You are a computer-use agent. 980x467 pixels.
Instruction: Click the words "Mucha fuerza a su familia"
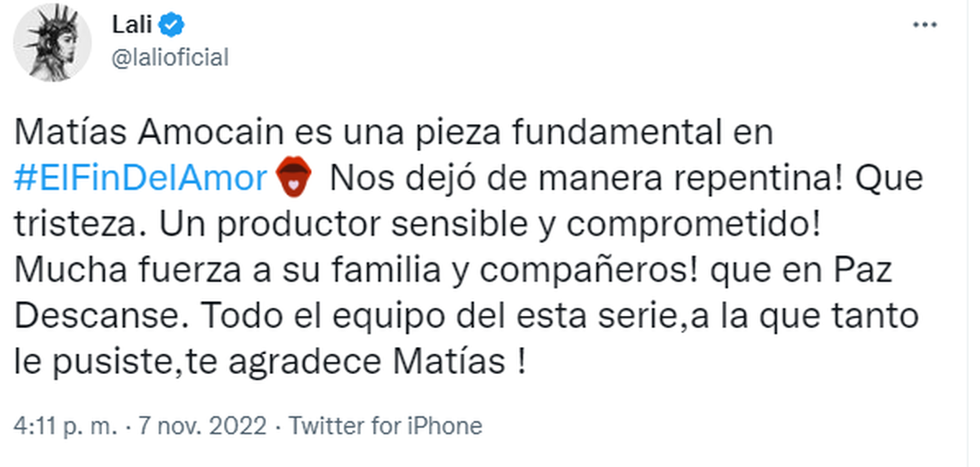[233, 269]
